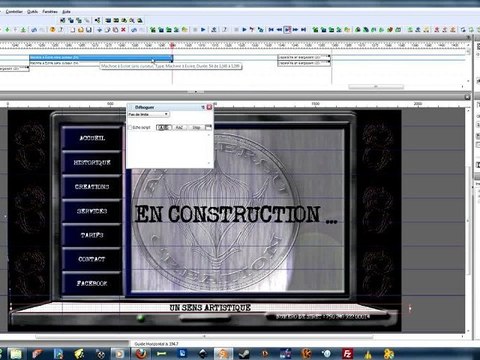Open Steam from the taskbar
480x360 pixels.
click(244, 353)
